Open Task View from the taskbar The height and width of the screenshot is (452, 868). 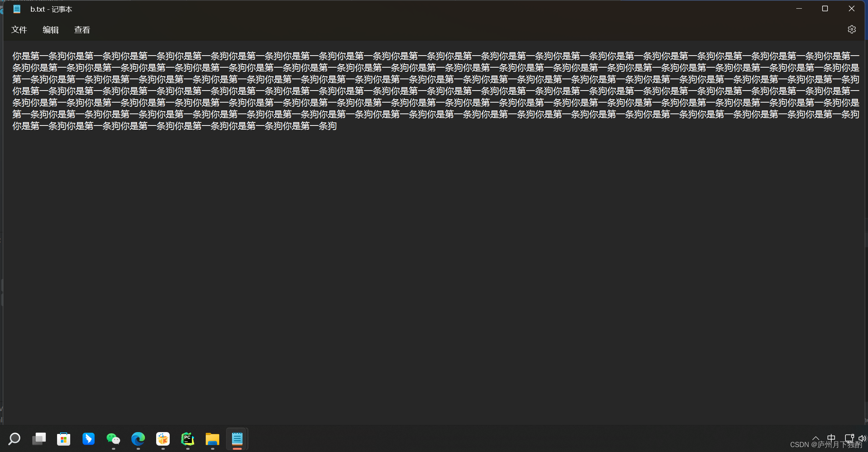(39, 438)
